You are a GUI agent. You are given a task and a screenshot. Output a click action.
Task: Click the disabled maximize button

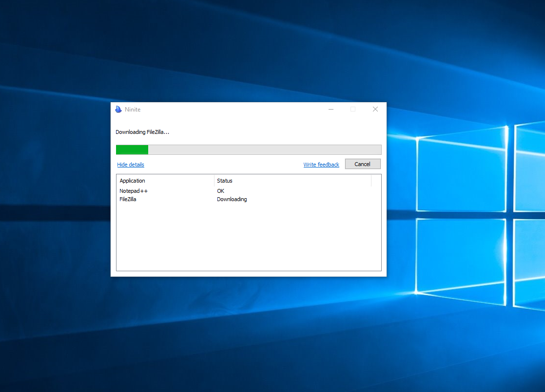coord(353,109)
